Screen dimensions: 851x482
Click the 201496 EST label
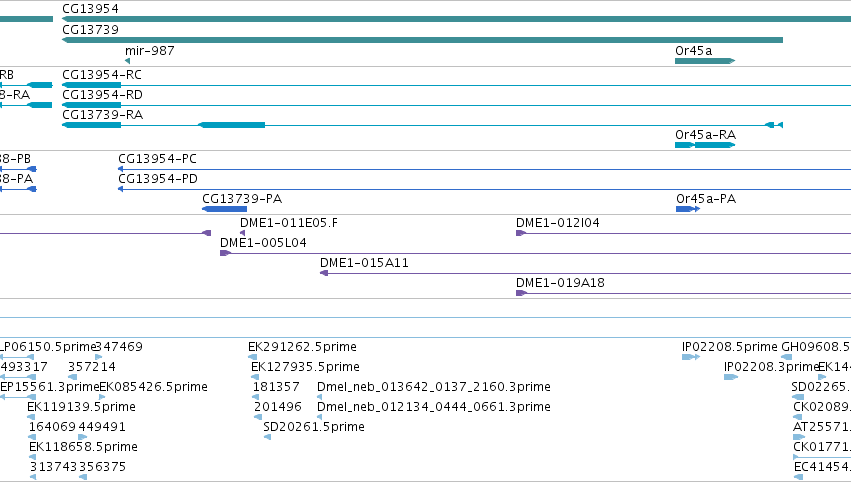[x=277, y=407]
